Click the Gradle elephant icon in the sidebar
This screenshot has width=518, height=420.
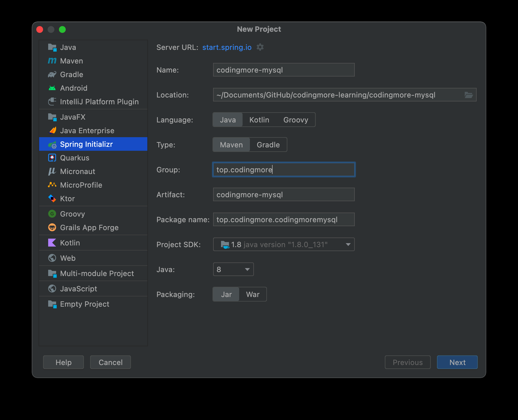tap(52, 75)
